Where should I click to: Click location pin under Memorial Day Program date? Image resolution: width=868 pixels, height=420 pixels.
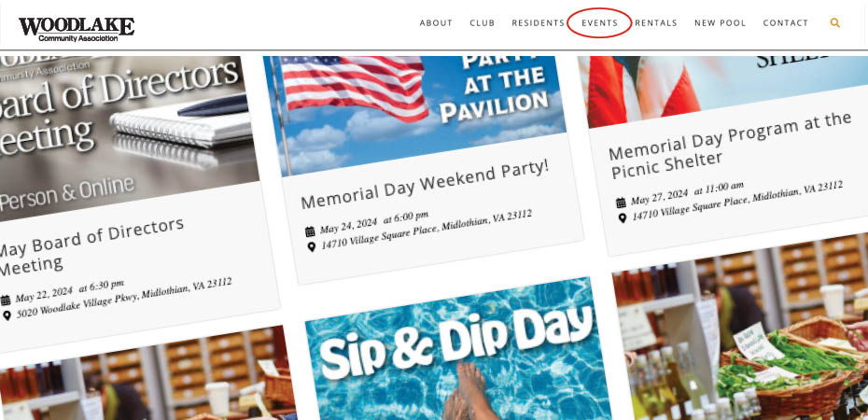[623, 217]
